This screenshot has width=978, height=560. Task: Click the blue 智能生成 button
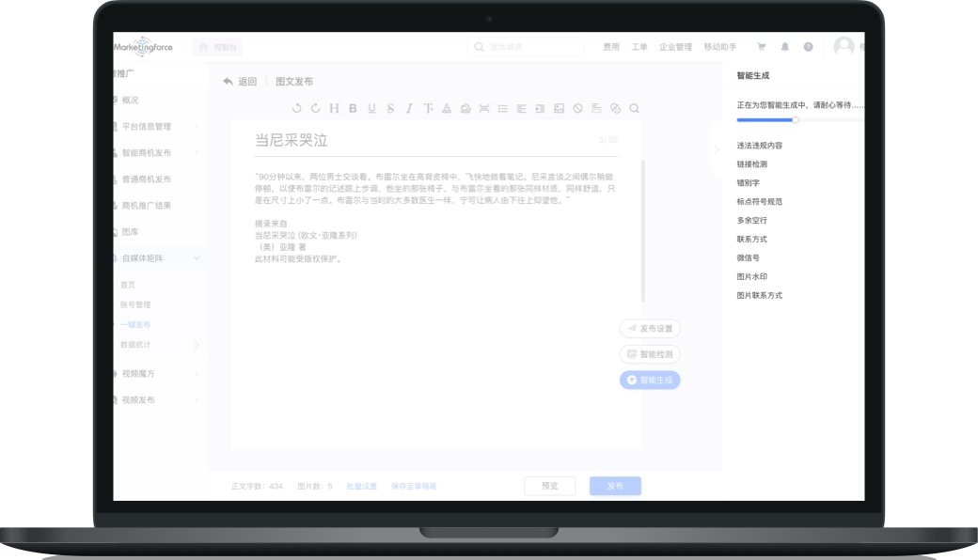tap(650, 380)
